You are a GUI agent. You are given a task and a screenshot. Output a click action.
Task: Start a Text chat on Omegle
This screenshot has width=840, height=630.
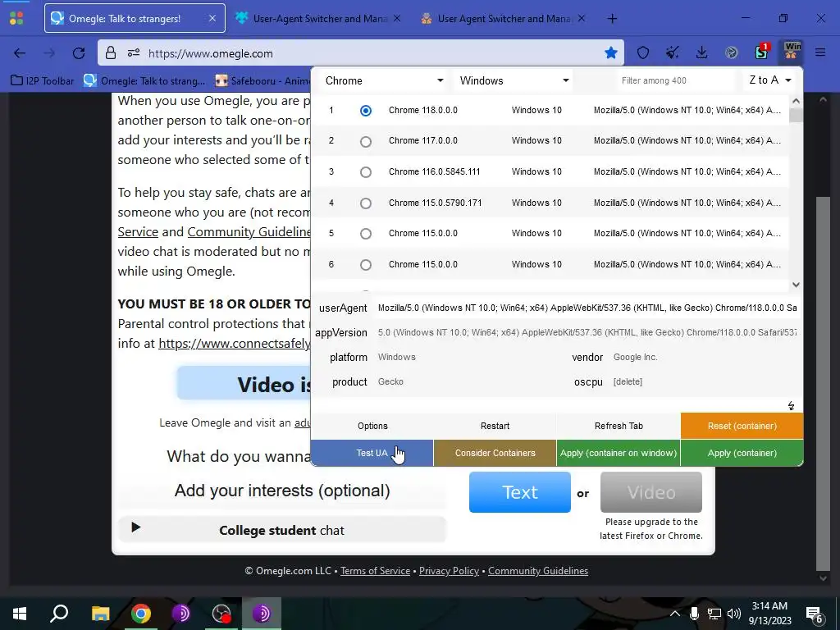tap(519, 492)
